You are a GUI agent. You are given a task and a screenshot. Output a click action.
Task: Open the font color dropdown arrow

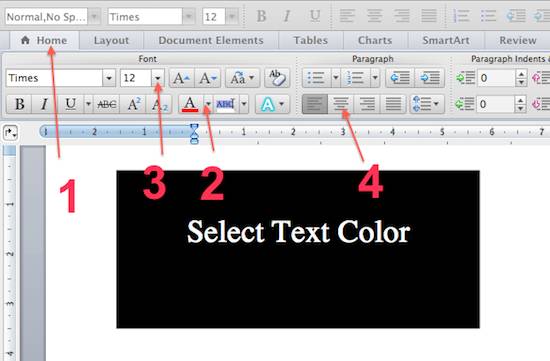(208, 104)
